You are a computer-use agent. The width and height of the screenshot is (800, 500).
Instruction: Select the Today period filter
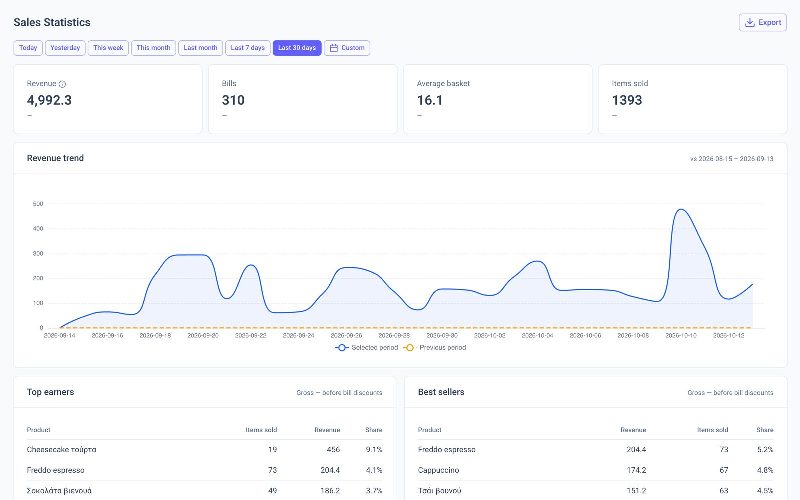[x=28, y=47]
